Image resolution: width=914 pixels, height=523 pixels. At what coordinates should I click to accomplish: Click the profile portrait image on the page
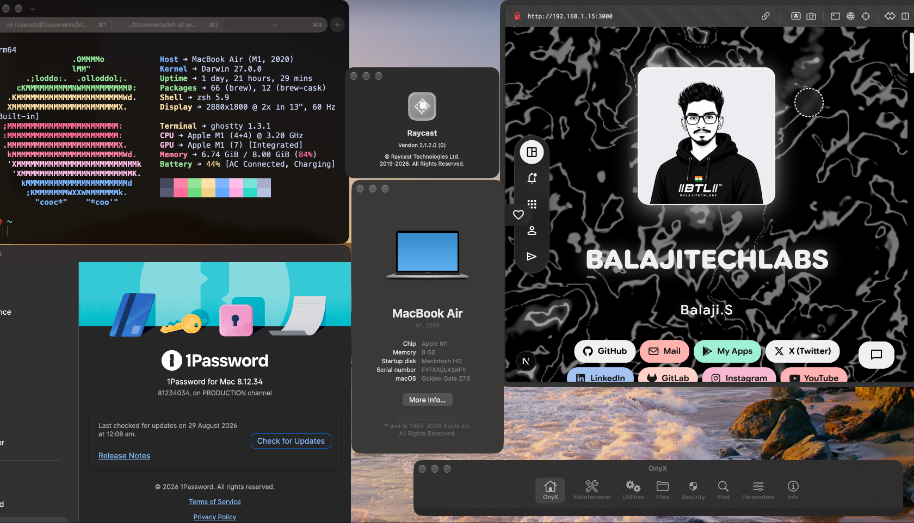pyautogui.click(x=706, y=136)
